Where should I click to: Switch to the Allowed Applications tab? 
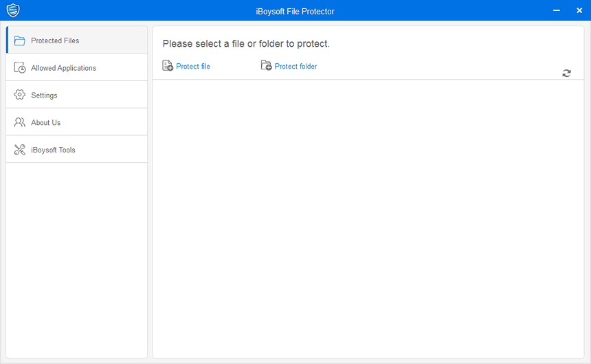tap(63, 68)
